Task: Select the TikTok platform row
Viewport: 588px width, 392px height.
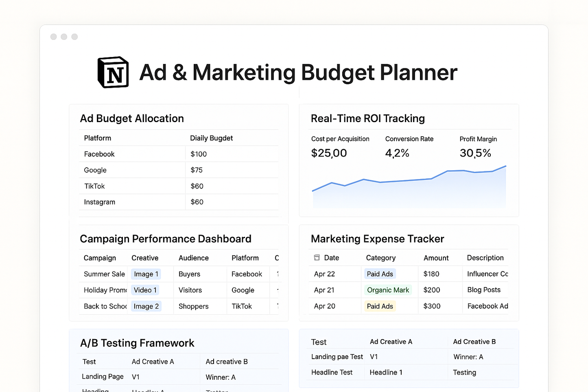Action: (94, 186)
